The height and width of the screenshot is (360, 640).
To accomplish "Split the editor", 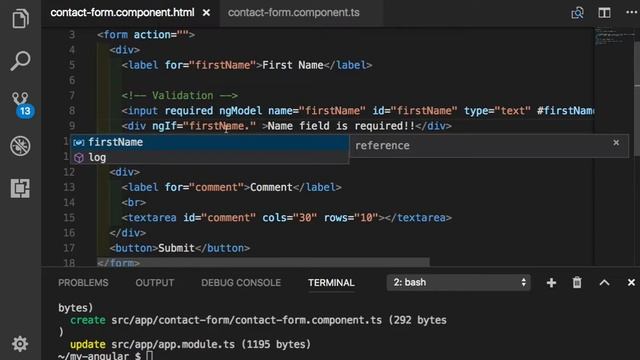I will tap(604, 13).
